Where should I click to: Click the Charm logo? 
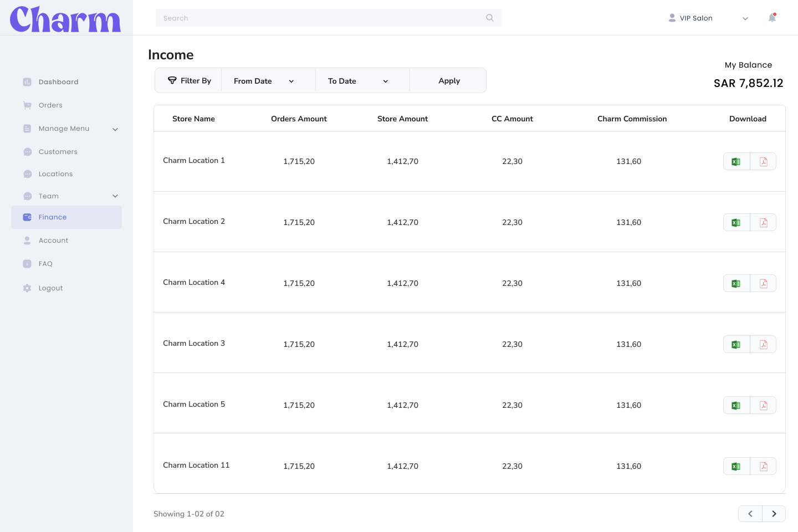65,19
